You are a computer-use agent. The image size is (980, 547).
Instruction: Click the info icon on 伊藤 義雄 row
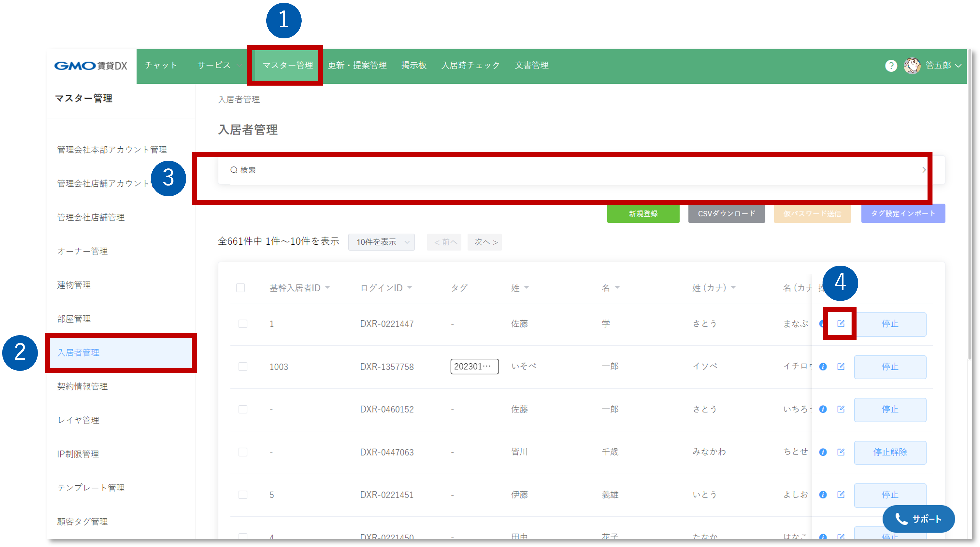click(823, 495)
